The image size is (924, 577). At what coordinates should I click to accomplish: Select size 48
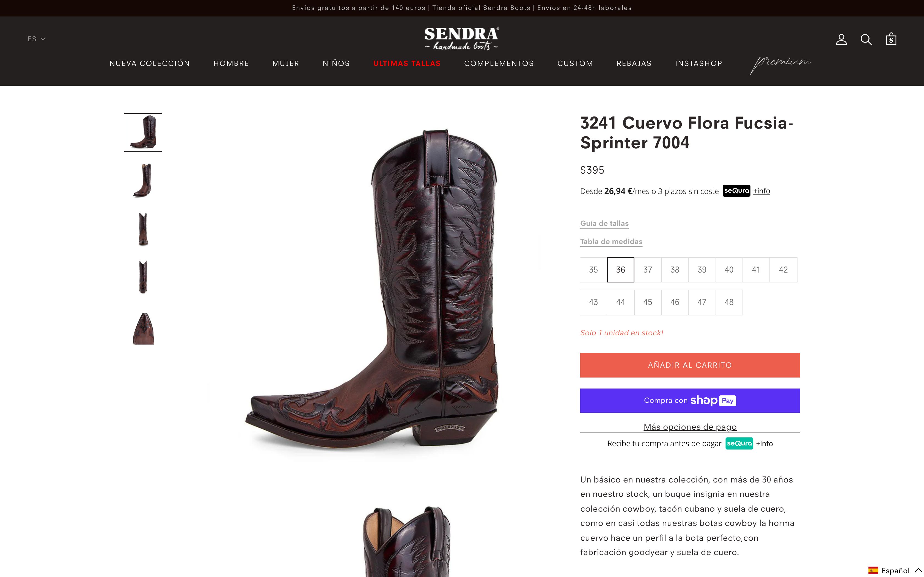click(x=729, y=302)
